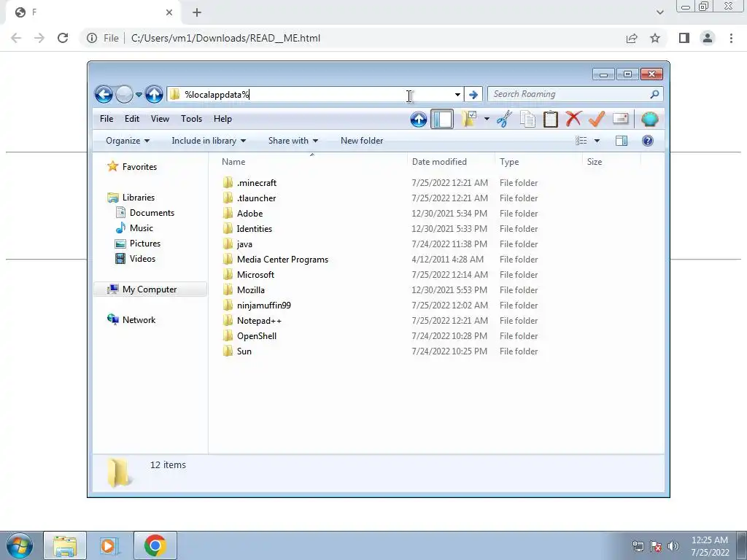The image size is (747, 560).
Task: Click the Change your view icon
Action: tap(581, 141)
